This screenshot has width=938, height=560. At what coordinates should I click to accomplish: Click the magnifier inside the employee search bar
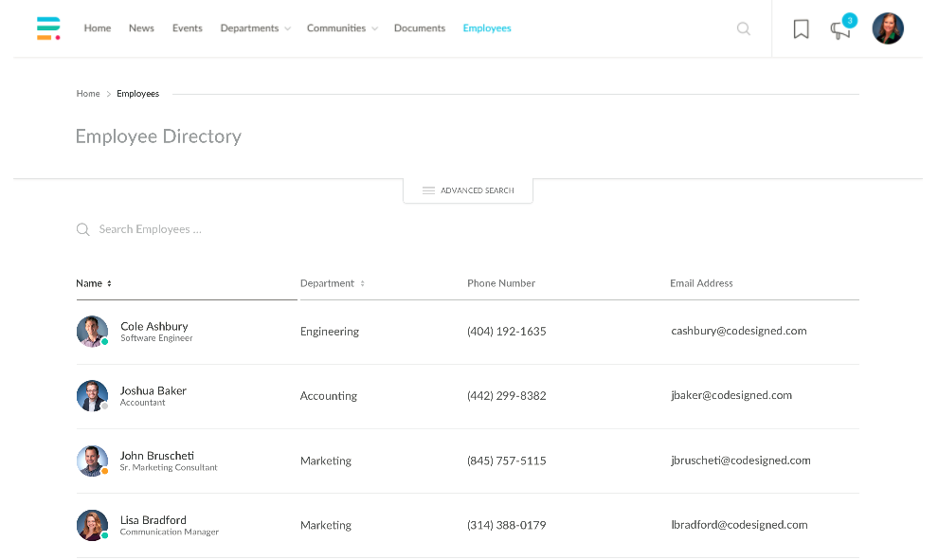click(82, 228)
